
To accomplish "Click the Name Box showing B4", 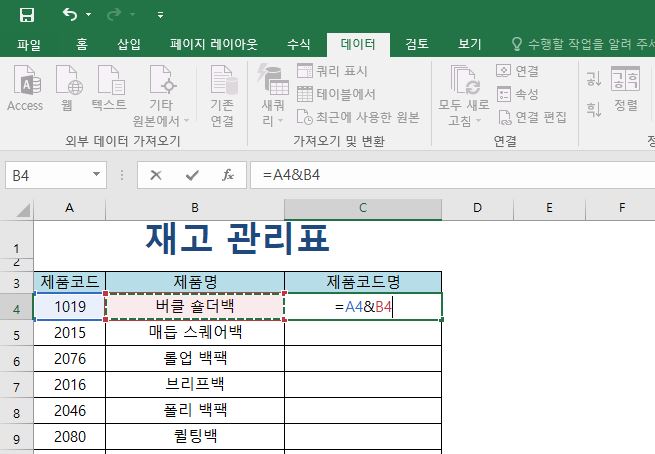I will [47, 175].
